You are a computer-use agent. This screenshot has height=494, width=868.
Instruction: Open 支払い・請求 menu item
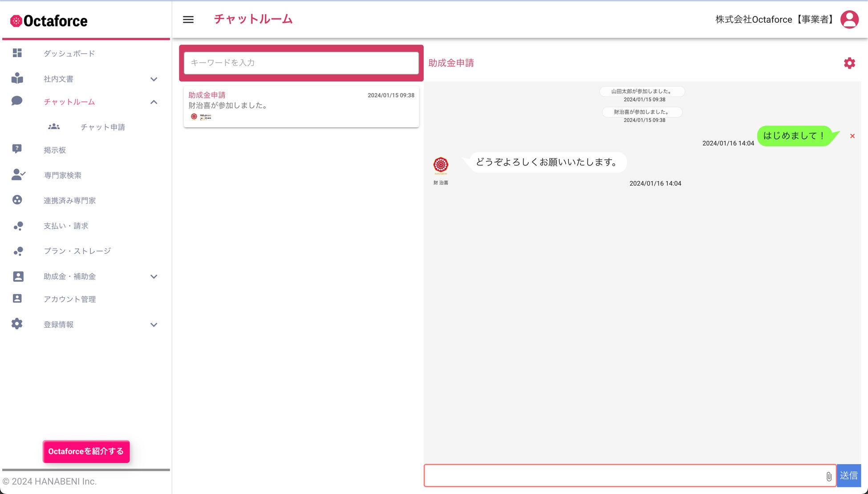point(66,226)
